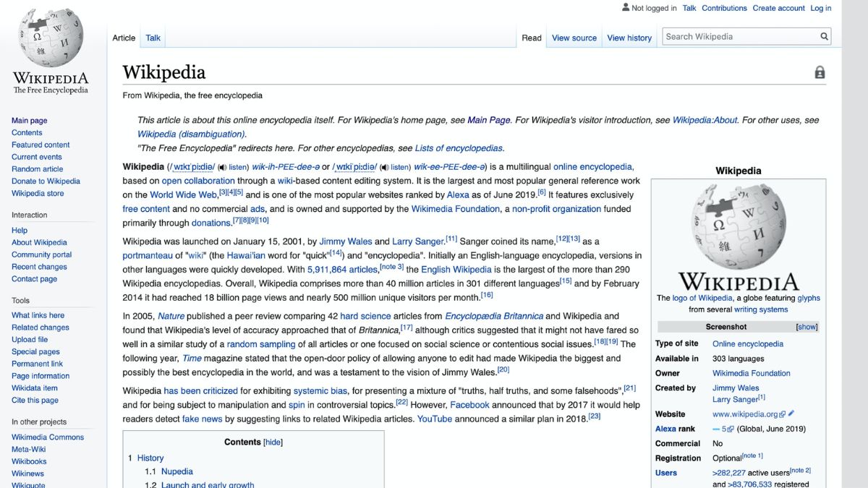The width and height of the screenshot is (868, 488).
Task: Open Page information link
Action: pos(41,376)
